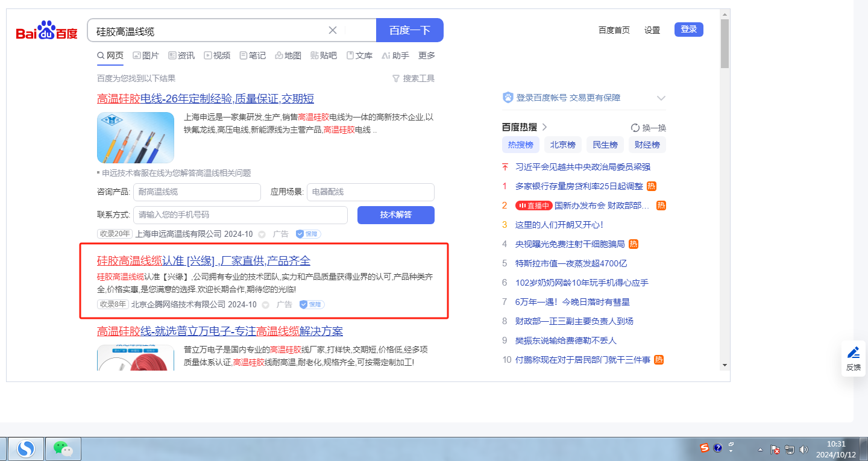Open the 硅胶高温线缆认准兴缘 result link
This screenshot has height=461, width=868.
click(204, 261)
